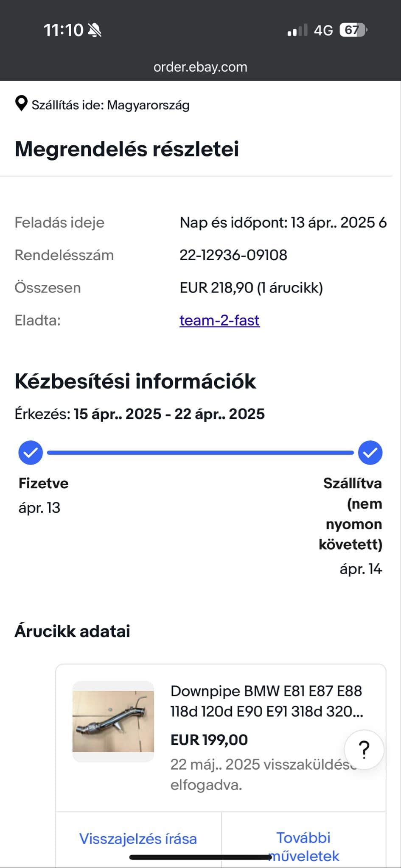The height and width of the screenshot is (868, 401).
Task: Tap the visszaküldése elfogadva return status text
Action: tap(263, 775)
